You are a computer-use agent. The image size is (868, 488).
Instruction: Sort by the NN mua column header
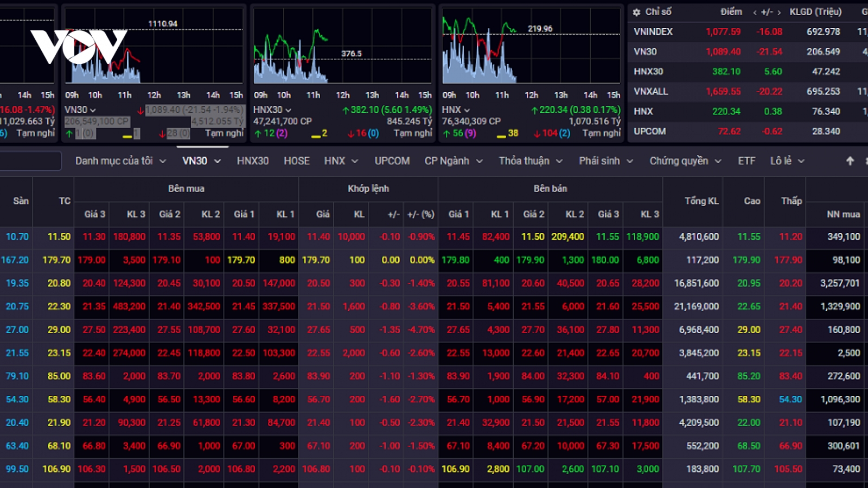coord(843,214)
